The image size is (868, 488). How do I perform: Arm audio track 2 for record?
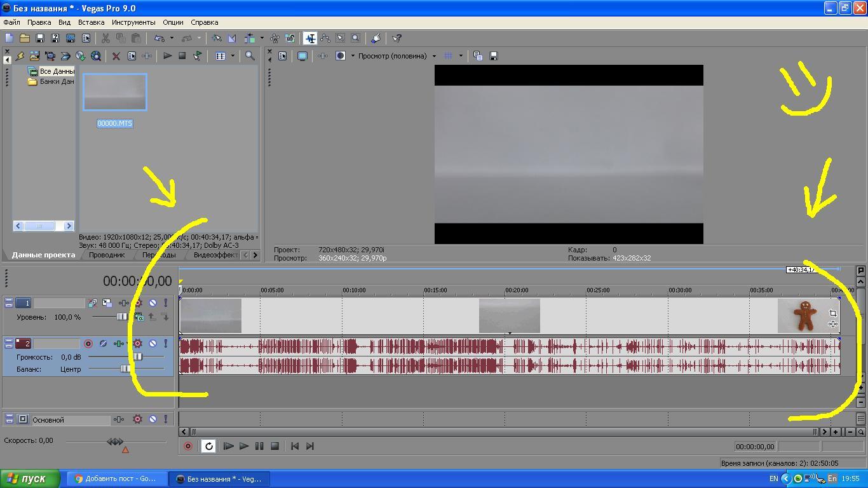coord(88,344)
